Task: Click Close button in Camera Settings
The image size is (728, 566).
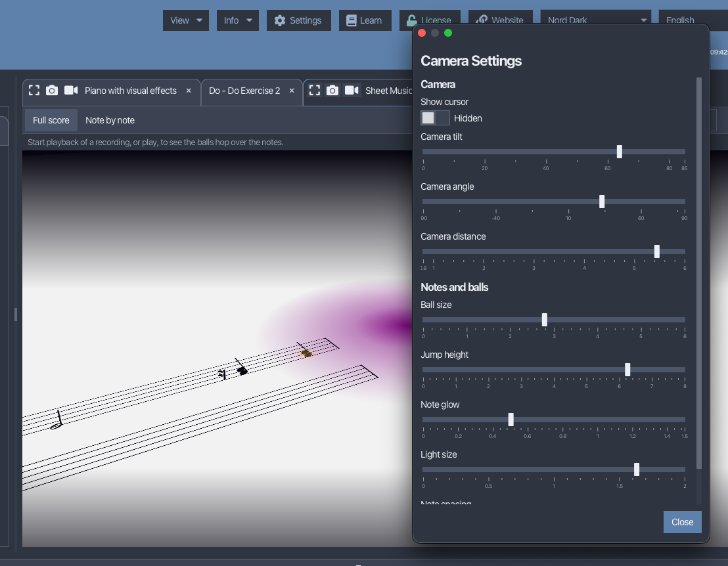Action: 682,522
